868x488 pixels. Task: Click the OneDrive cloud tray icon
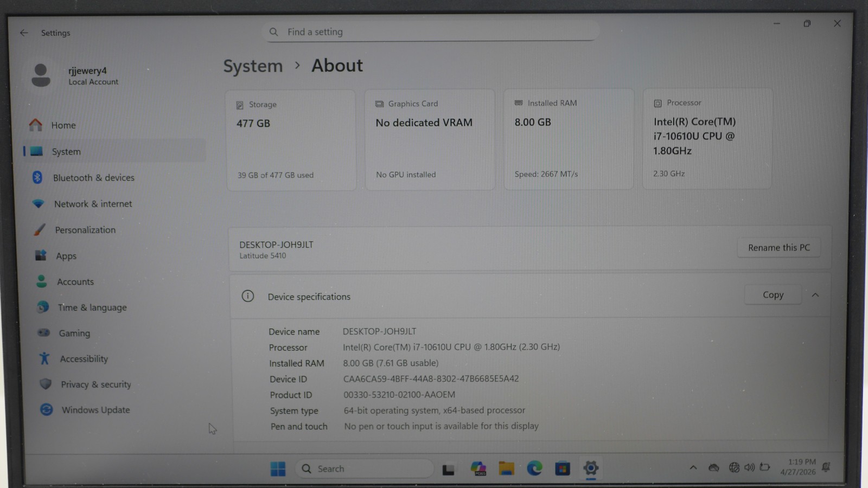714,467
